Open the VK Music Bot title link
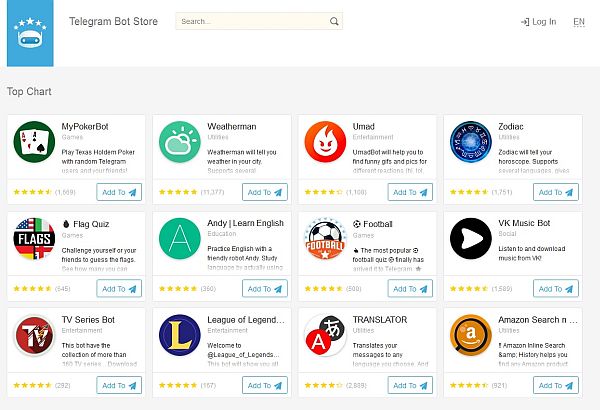Screen dimensions: 600x410 [524, 223]
